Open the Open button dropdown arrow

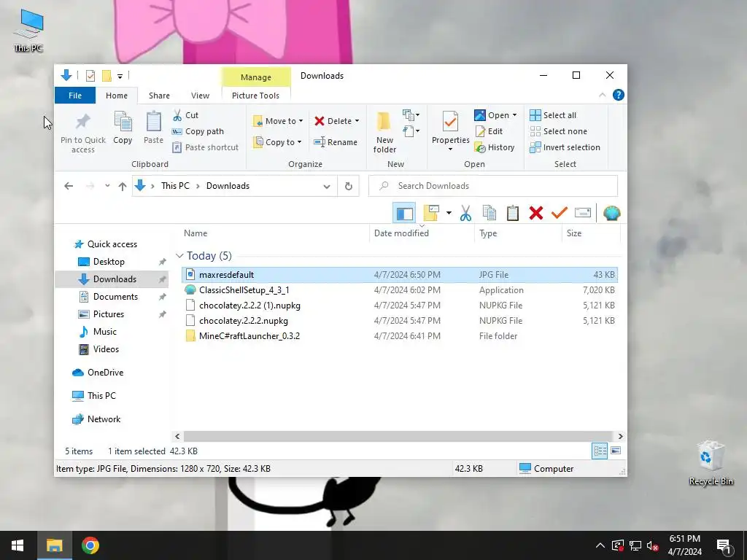pos(514,115)
